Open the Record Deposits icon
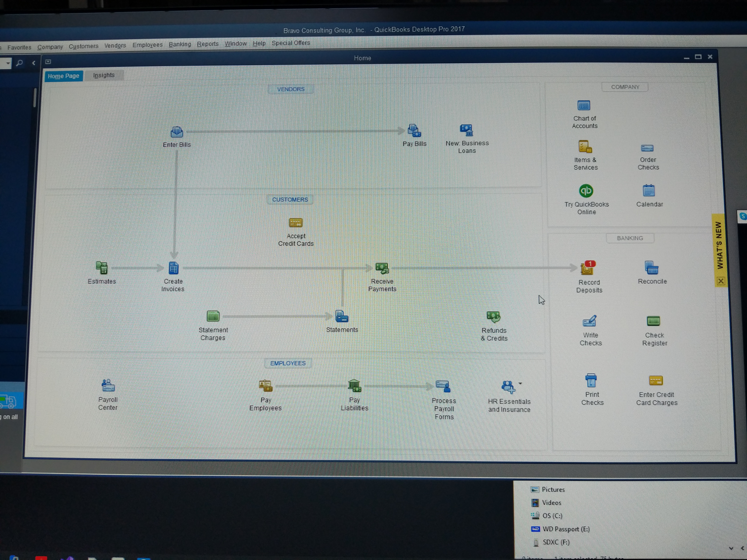The width and height of the screenshot is (747, 560). point(588,269)
